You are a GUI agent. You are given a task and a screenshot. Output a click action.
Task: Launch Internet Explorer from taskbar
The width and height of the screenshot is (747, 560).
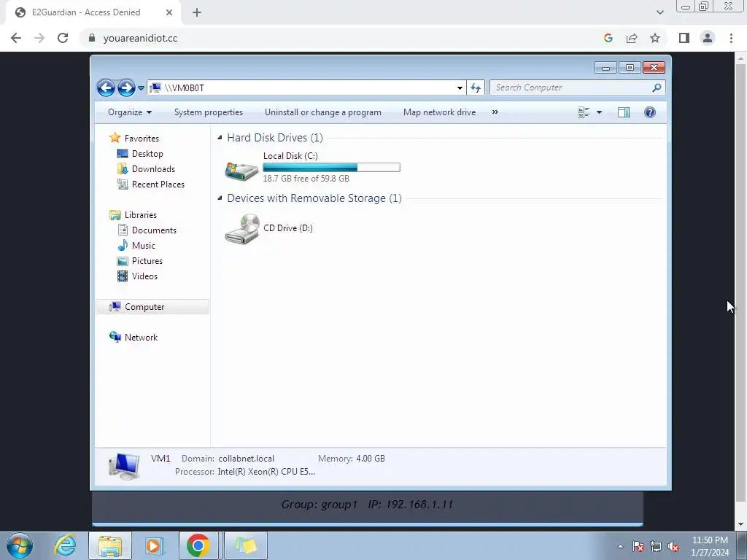[x=65, y=545]
